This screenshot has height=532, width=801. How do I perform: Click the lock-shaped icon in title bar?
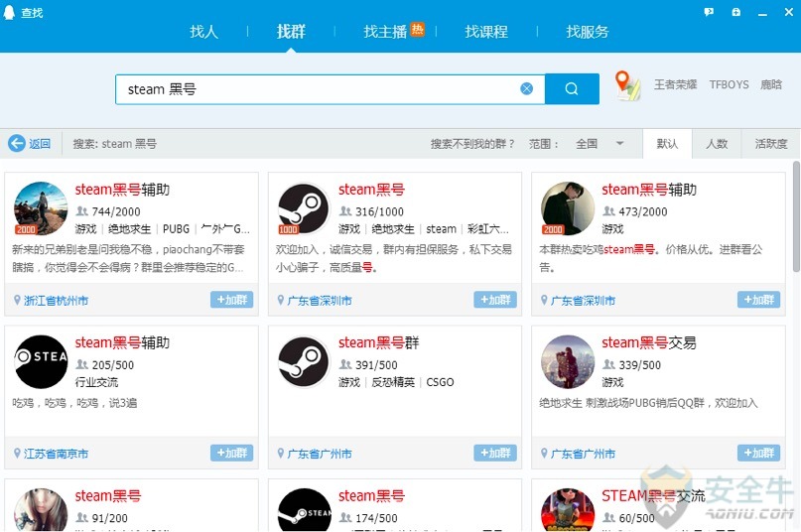click(x=735, y=12)
